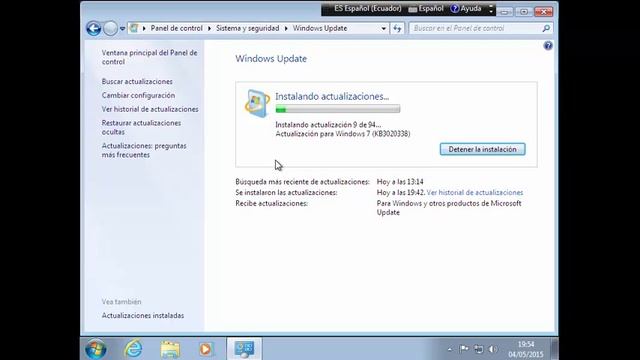Open the recent pages dropdown arrow
Viewport: 640px width, 360px height.
(x=122, y=29)
